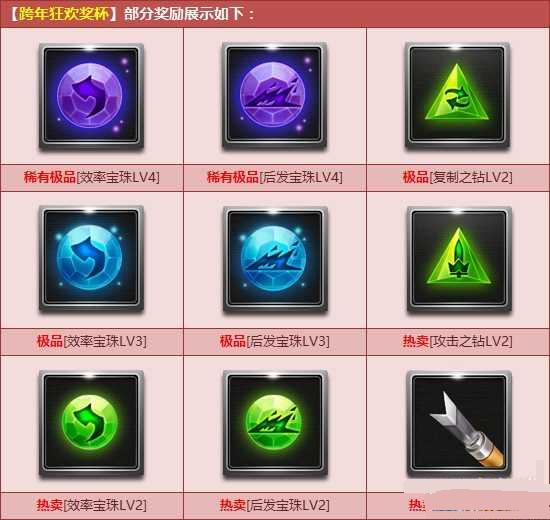
Task: Open the 热卖[攻击之钻LV2] label
Action: pos(457,341)
